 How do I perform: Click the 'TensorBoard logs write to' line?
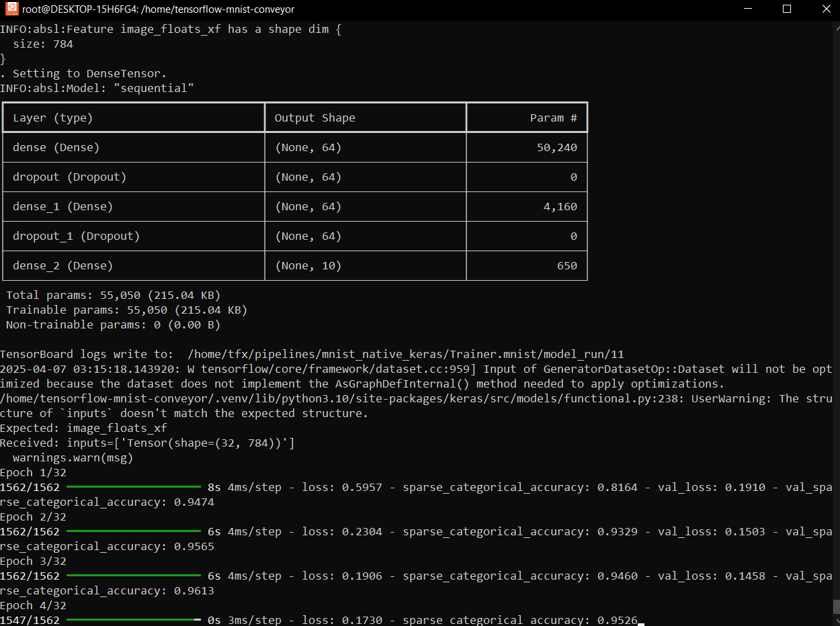(x=312, y=354)
